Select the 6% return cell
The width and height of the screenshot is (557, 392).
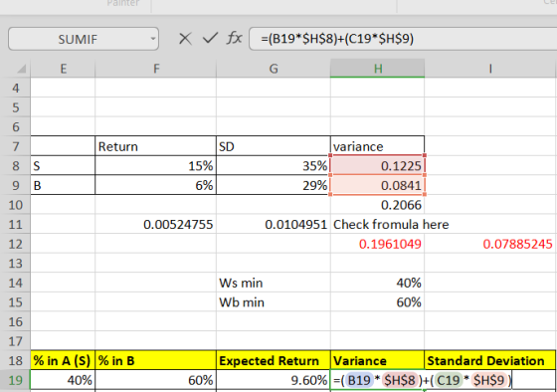point(155,185)
